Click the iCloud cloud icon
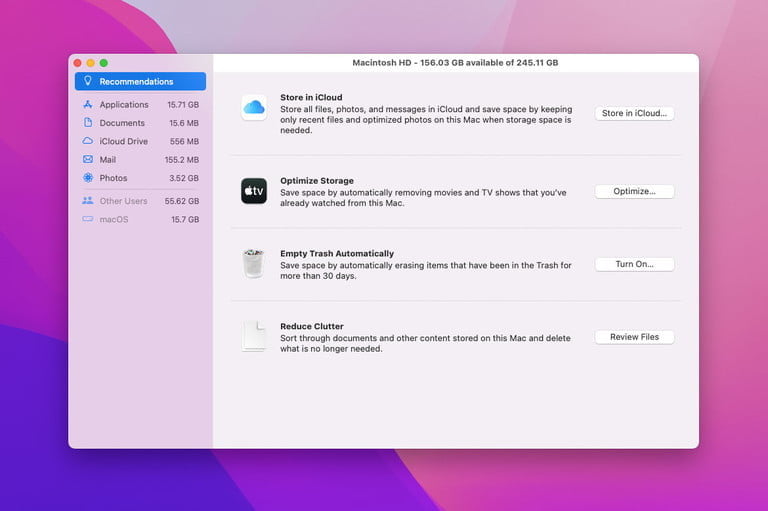Screen dimensions: 768x511 point(254,107)
